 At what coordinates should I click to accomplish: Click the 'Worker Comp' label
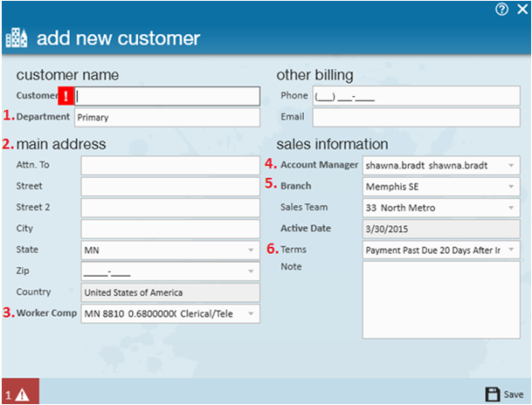click(47, 312)
